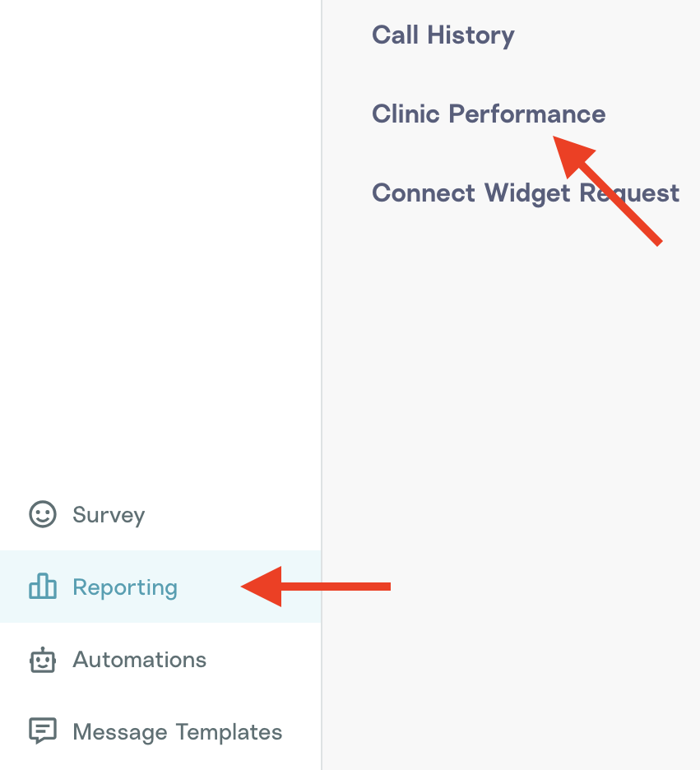Open the Connect Widget Request report
The image size is (700, 770).
pos(525,193)
